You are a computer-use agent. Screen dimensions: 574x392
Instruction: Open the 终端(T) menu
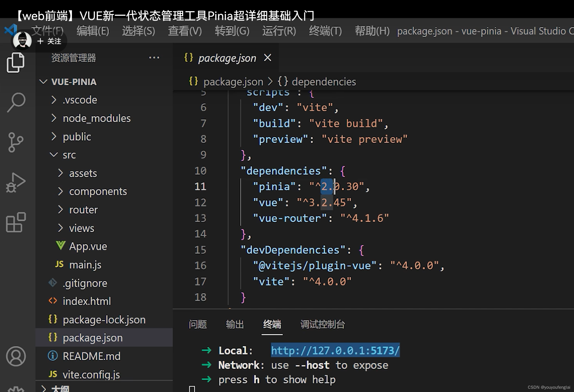[x=325, y=31]
